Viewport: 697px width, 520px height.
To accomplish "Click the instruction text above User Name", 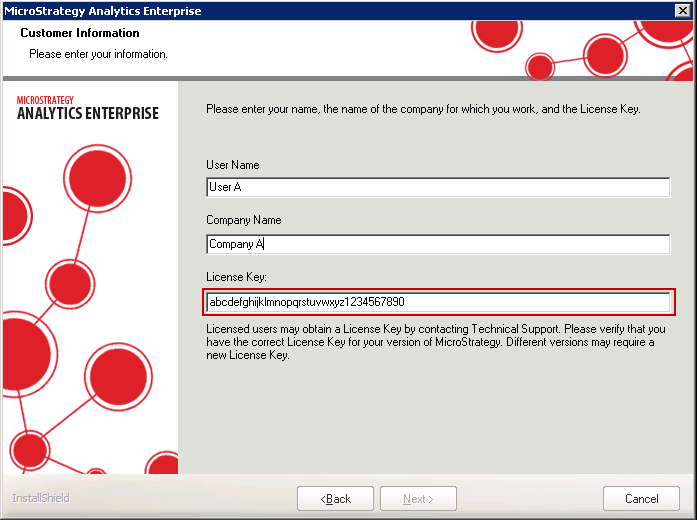I will pyautogui.click(x=422, y=109).
